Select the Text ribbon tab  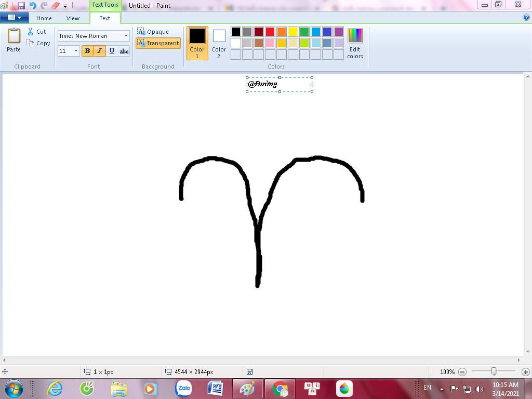(105, 18)
